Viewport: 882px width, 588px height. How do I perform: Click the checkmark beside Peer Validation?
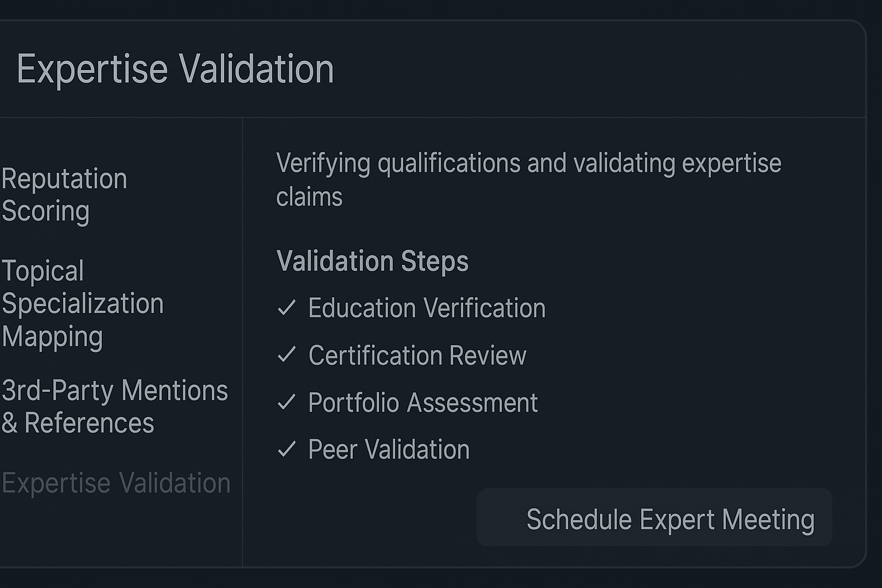coord(287,449)
